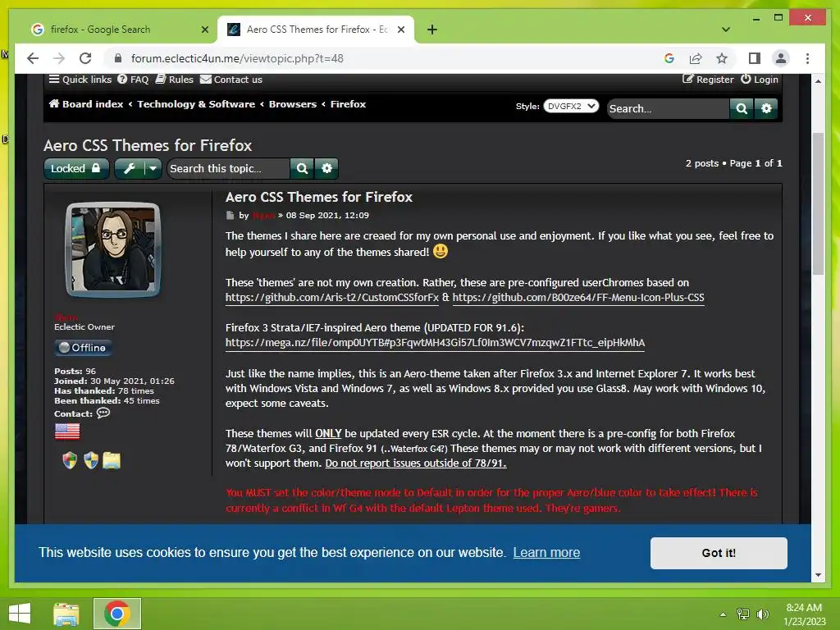
Task: Click the page vertical scrollbar thumb
Action: tap(818, 203)
